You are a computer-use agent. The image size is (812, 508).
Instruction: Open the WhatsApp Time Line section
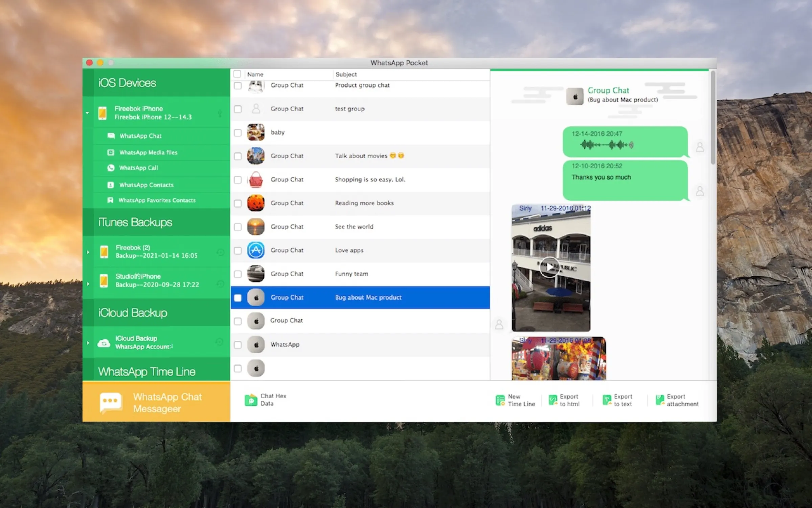pyautogui.click(x=146, y=372)
